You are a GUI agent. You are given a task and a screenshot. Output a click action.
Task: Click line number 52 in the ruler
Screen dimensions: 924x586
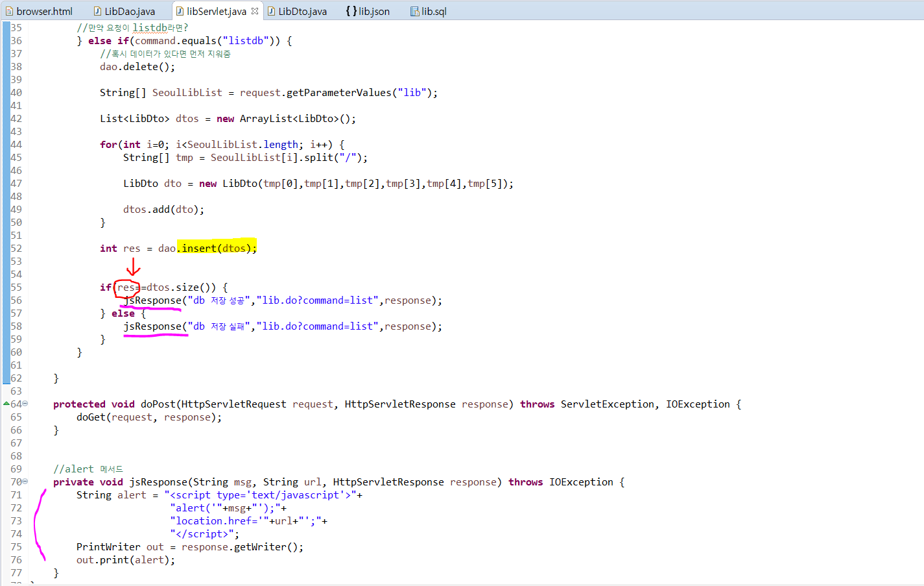pyautogui.click(x=16, y=248)
